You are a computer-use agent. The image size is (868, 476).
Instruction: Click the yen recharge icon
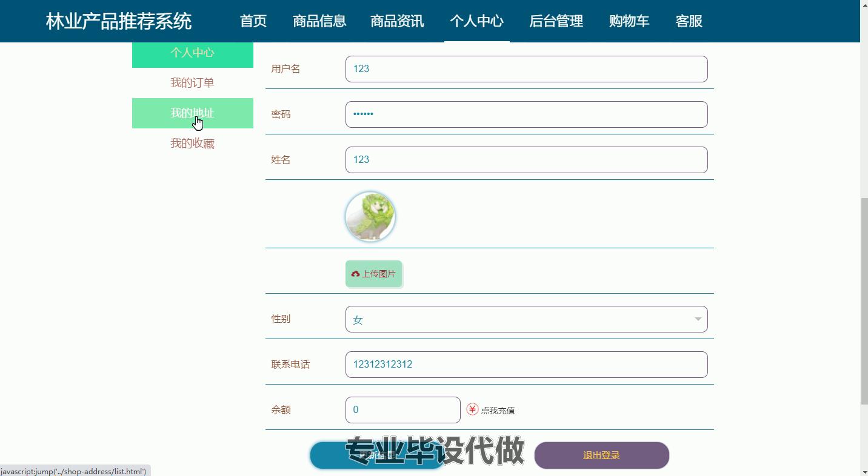click(472, 410)
